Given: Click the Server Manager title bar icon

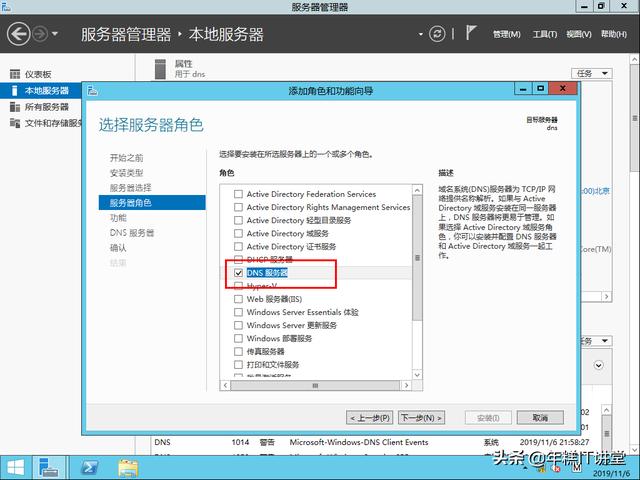Looking at the screenshot, I should coord(6,6).
